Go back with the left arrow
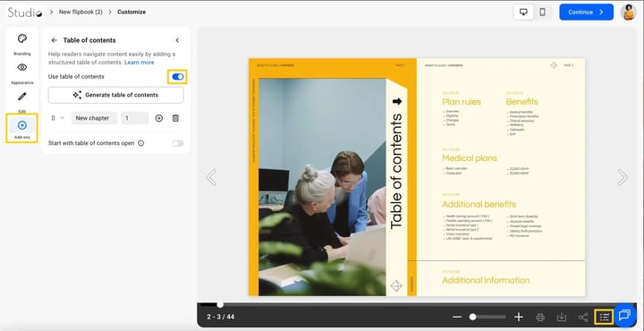This screenshot has height=331, width=644. click(55, 40)
